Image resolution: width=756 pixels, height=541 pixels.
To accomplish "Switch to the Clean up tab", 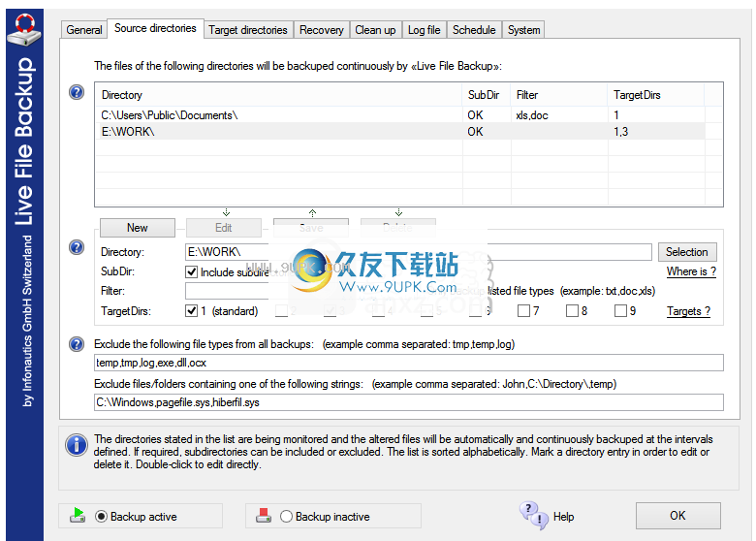I will (x=375, y=30).
